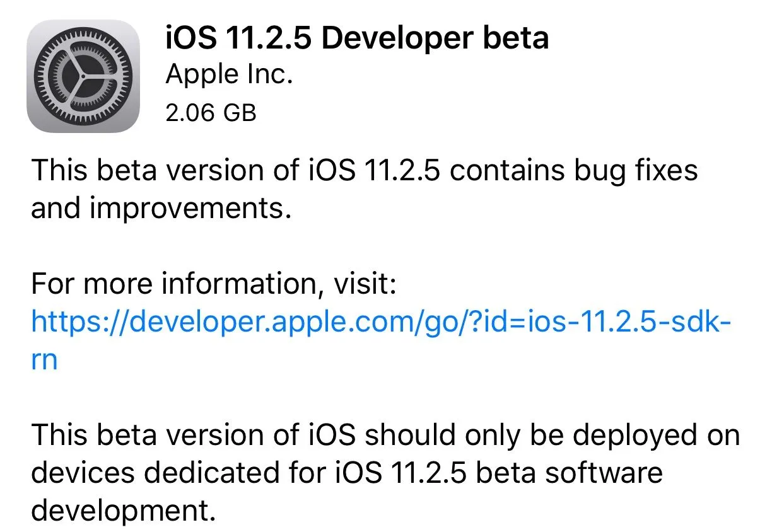Tap the "For more information, visit:" text
The width and height of the screenshot is (772, 532).
(213, 285)
